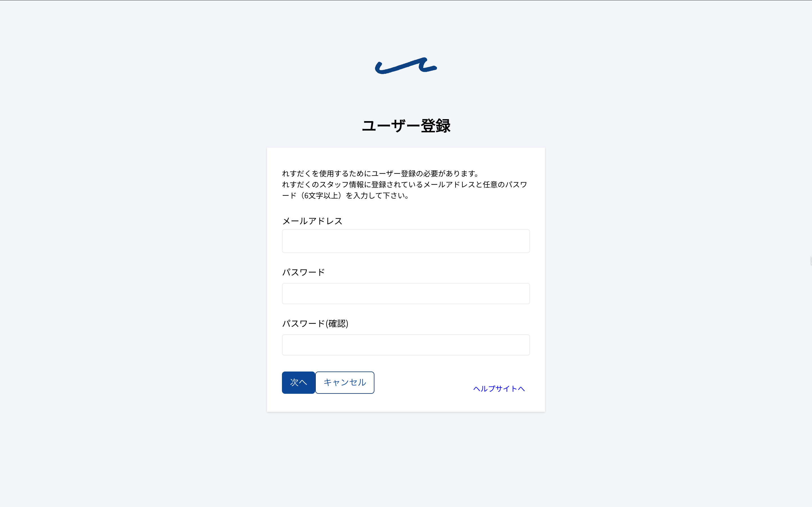Click the パスワード label above second field

point(303,272)
